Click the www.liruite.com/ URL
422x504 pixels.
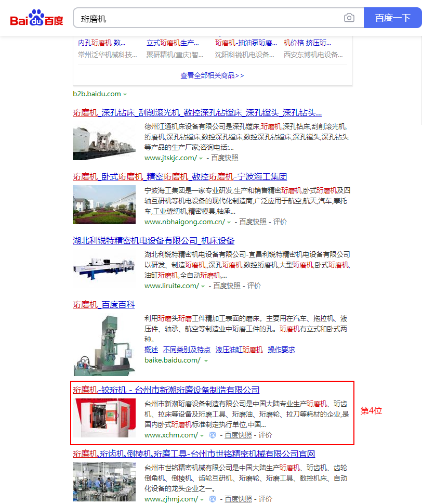tap(172, 286)
